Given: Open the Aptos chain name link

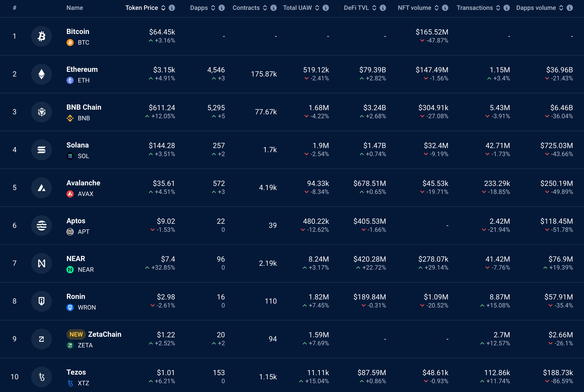Looking at the screenshot, I should [76, 221].
